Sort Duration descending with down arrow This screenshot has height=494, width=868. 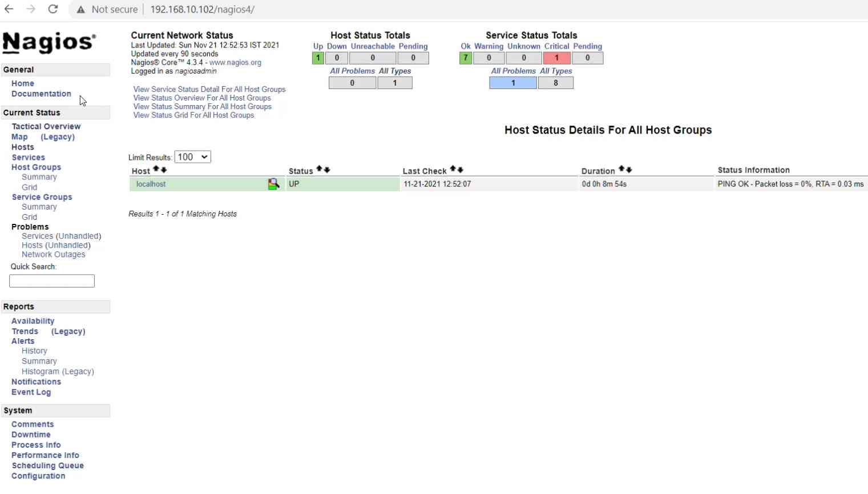click(629, 170)
